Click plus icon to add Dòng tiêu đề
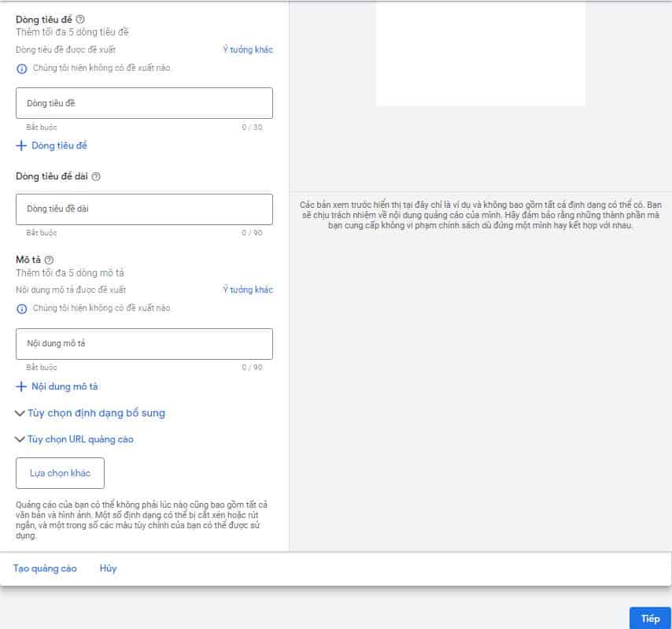The width and height of the screenshot is (672, 629). tap(21, 146)
